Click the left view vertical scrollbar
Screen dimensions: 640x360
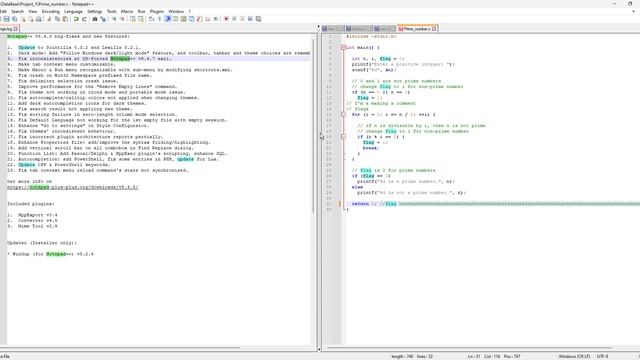[314, 127]
